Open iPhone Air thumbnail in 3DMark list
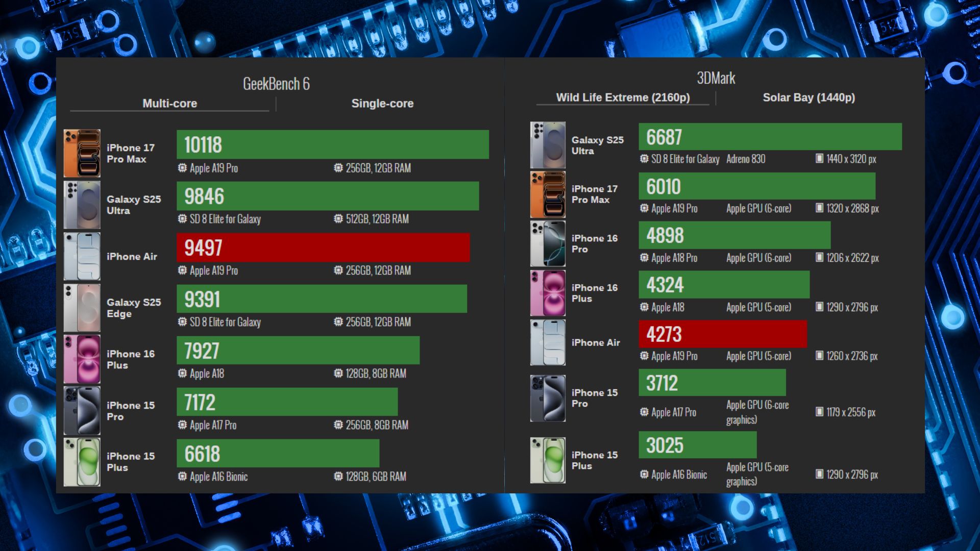Viewport: 980px width, 551px height. click(x=548, y=342)
